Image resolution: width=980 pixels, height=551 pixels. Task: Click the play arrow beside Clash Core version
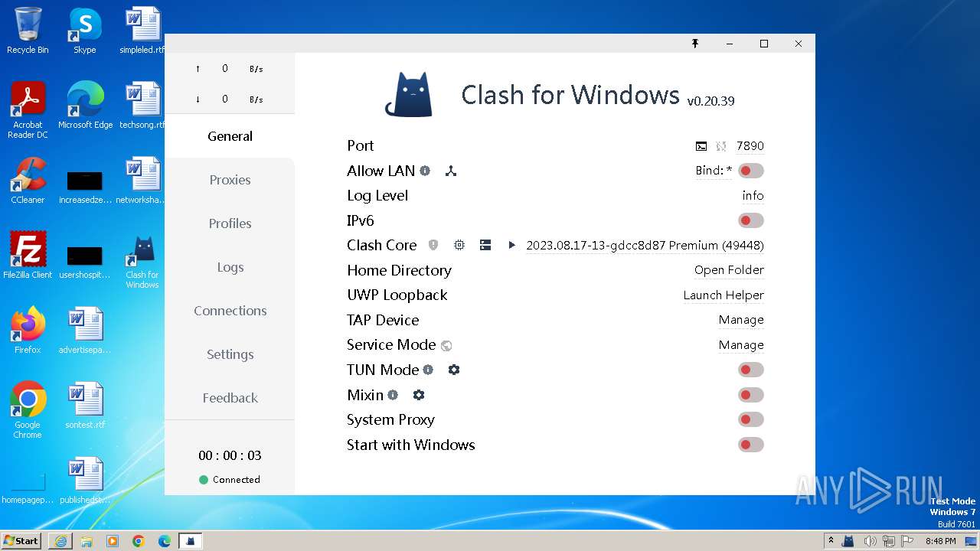511,245
